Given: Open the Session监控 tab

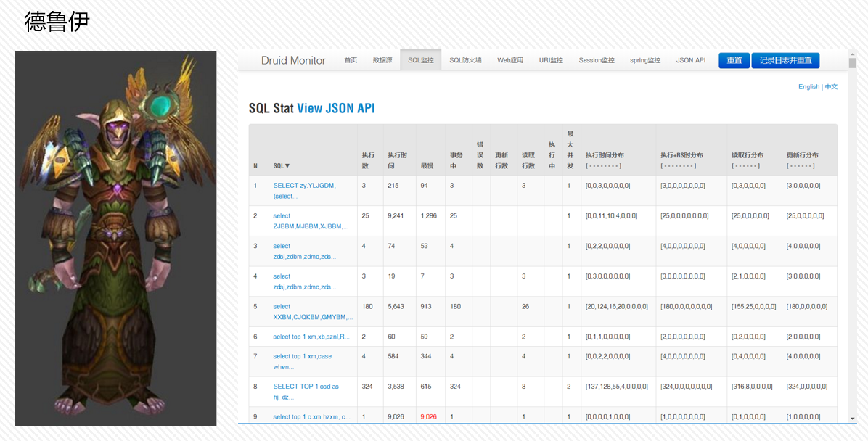Looking at the screenshot, I should [596, 60].
